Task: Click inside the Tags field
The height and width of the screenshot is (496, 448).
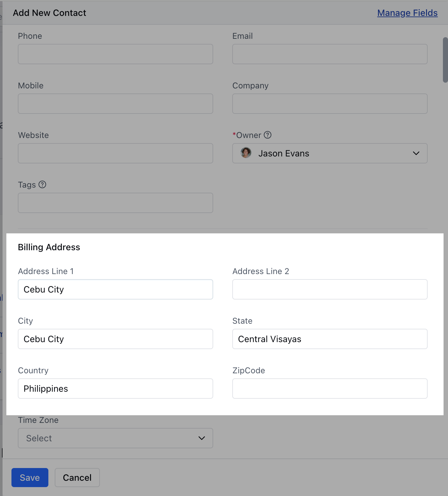Action: 115,203
